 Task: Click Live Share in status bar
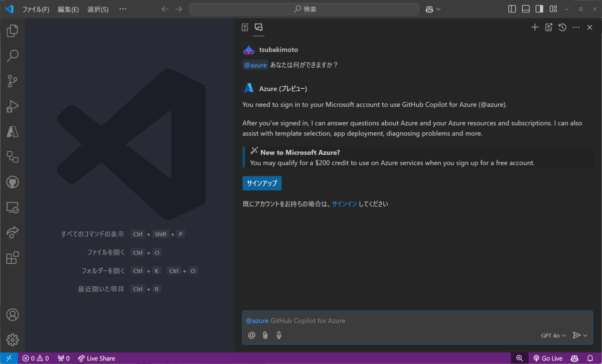[97, 358]
